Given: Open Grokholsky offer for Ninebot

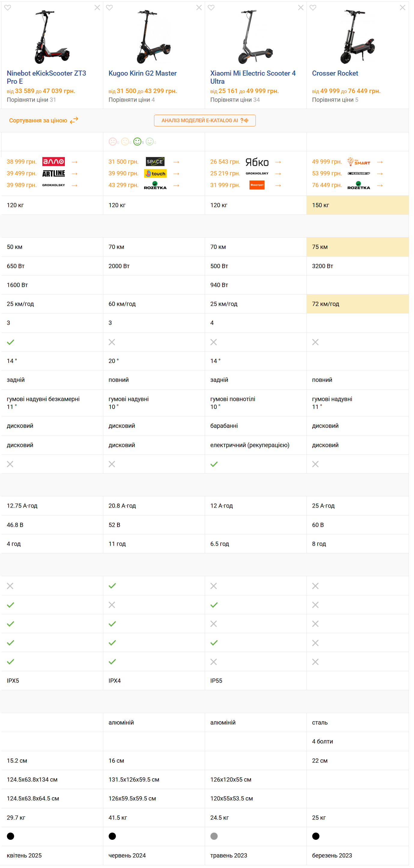Looking at the screenshot, I should coord(54,185).
